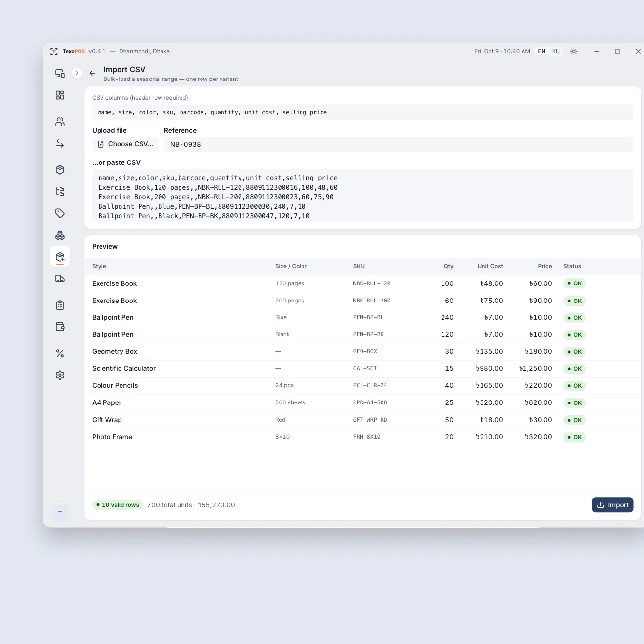Click the OK status of Photo Frame

tap(575, 437)
